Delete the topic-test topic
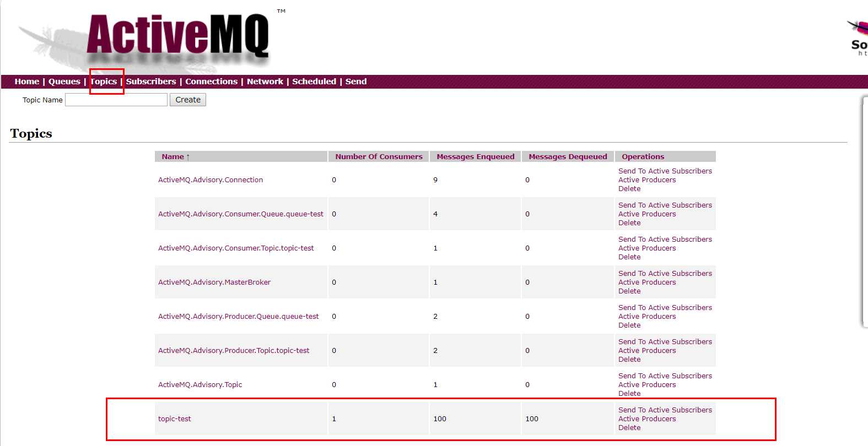The width and height of the screenshot is (868, 446). (x=629, y=428)
